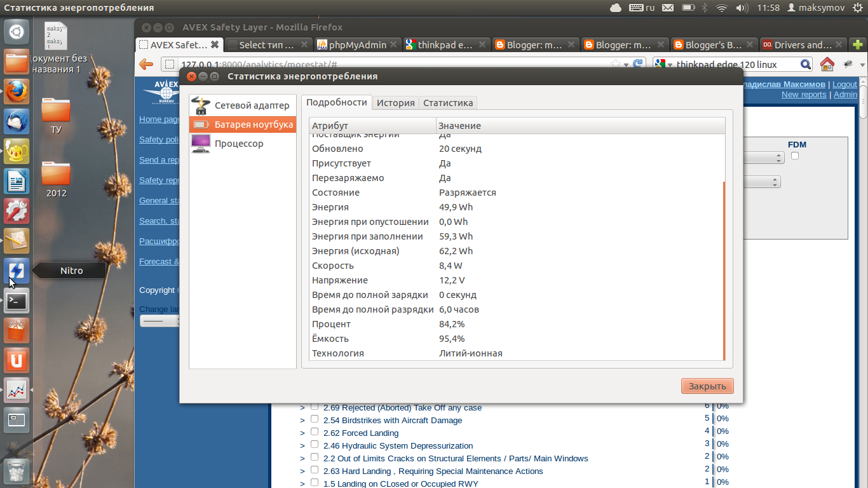
Task: Click the details list vertical scrollbar
Action: pyautogui.click(x=724, y=271)
